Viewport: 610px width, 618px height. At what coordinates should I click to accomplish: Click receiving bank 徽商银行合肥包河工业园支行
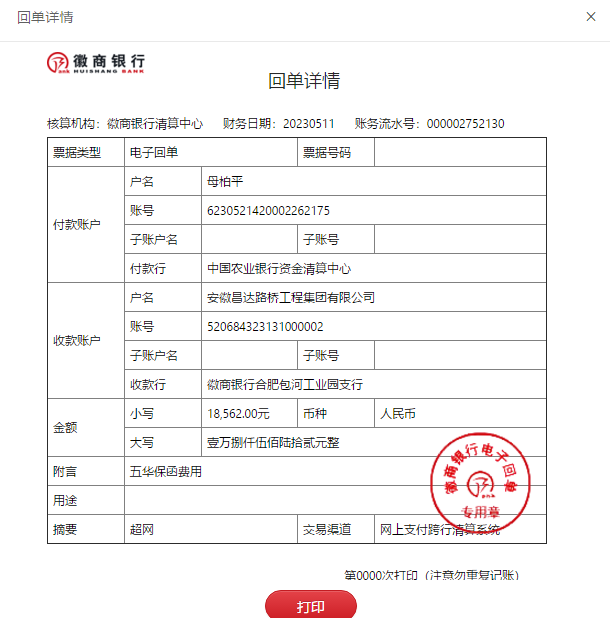click(284, 385)
